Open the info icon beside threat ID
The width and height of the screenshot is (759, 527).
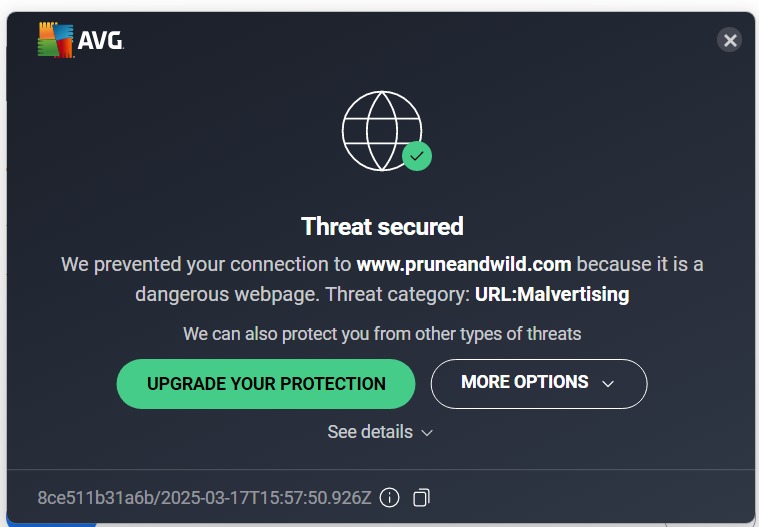click(390, 497)
